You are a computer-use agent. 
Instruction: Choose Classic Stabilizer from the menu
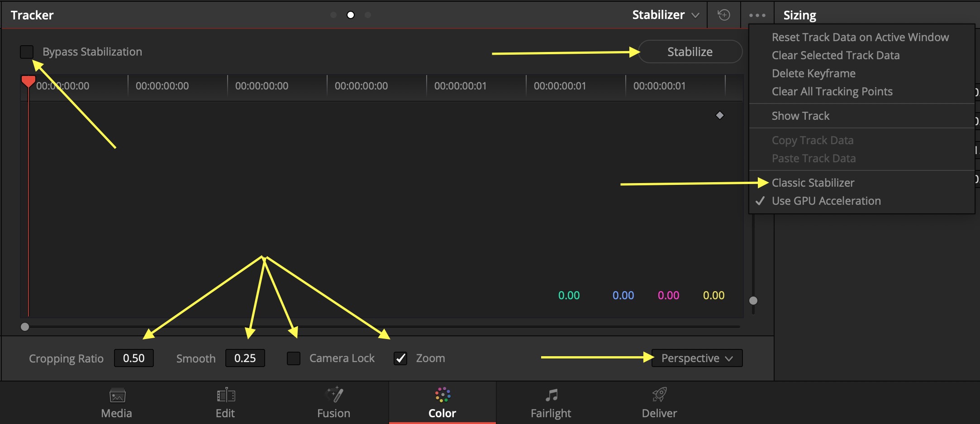point(813,183)
